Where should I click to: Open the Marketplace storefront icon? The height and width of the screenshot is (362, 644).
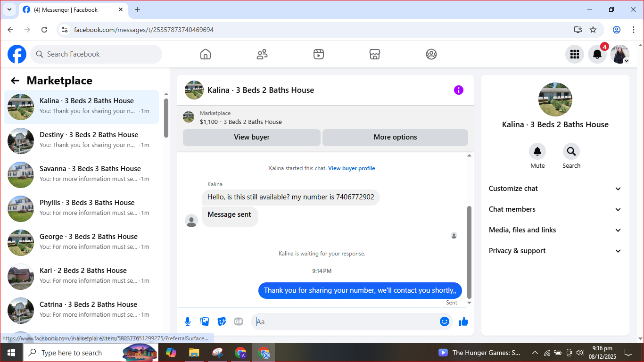click(375, 54)
